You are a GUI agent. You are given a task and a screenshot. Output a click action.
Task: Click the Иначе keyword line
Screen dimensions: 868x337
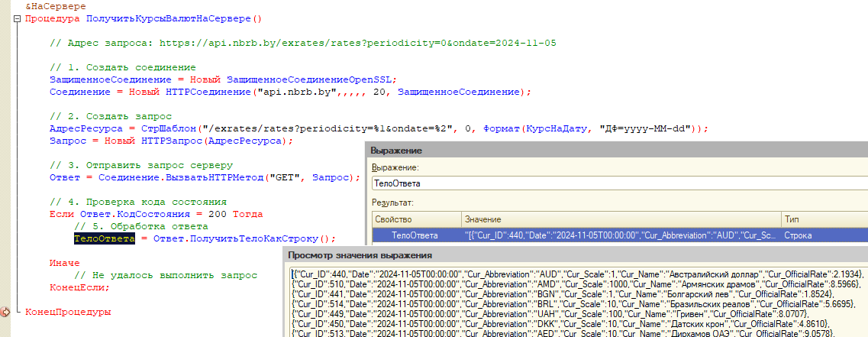[64, 264]
